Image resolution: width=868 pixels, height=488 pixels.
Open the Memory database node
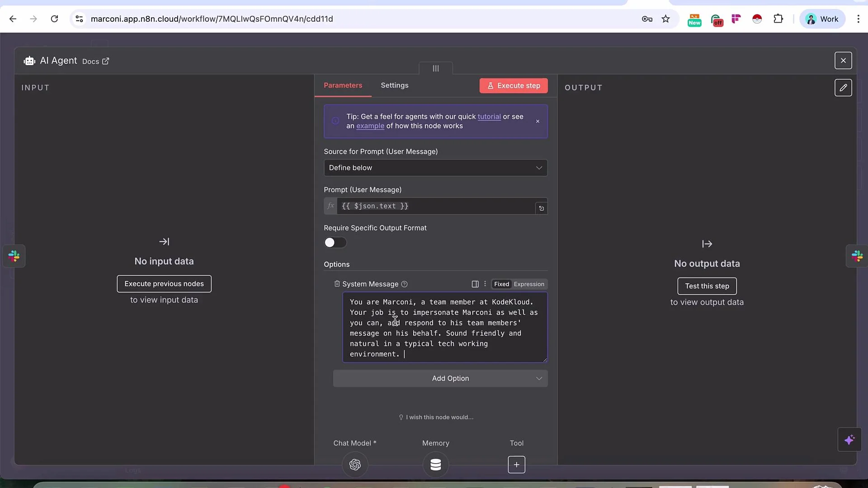[x=436, y=465]
